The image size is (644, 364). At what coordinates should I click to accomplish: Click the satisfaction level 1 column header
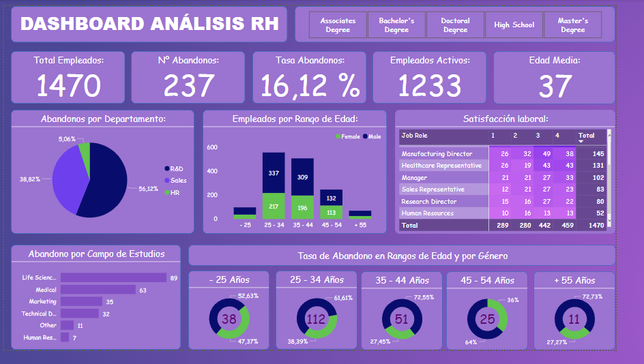click(493, 136)
